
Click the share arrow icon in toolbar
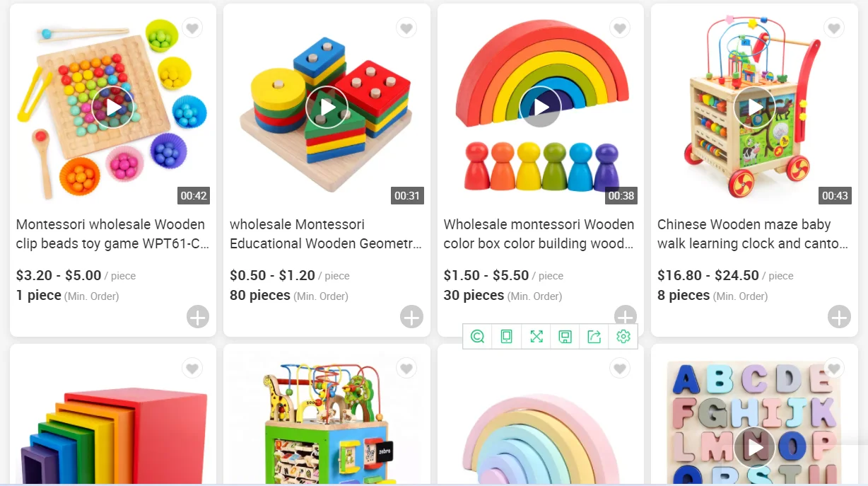pyautogui.click(x=594, y=337)
